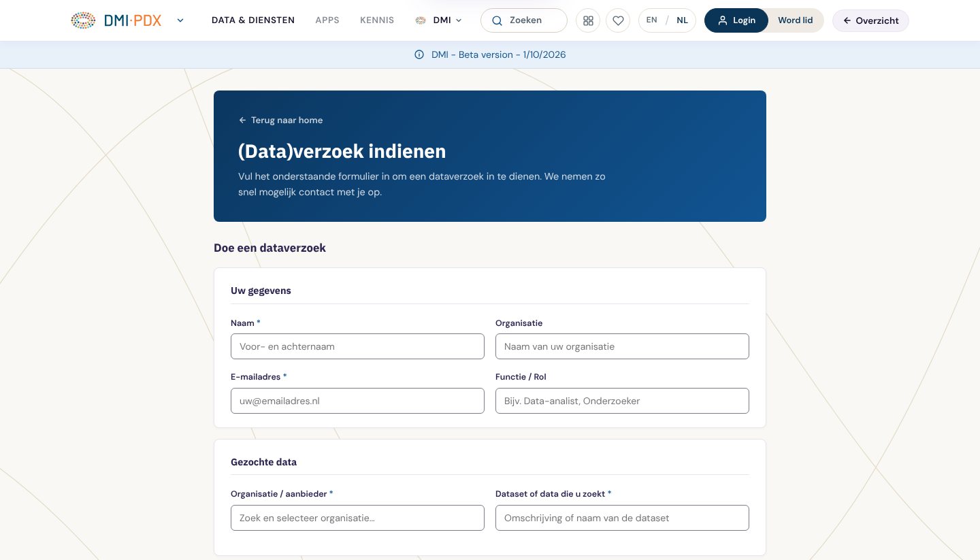The height and width of the screenshot is (560, 980).
Task: Click the "Uw gegevens" section title
Action: click(x=261, y=291)
